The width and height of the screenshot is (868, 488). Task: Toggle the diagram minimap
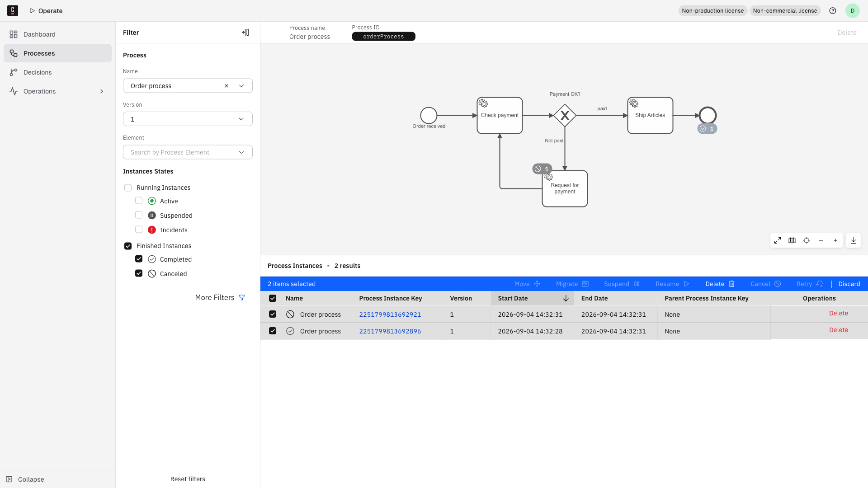[792, 240]
